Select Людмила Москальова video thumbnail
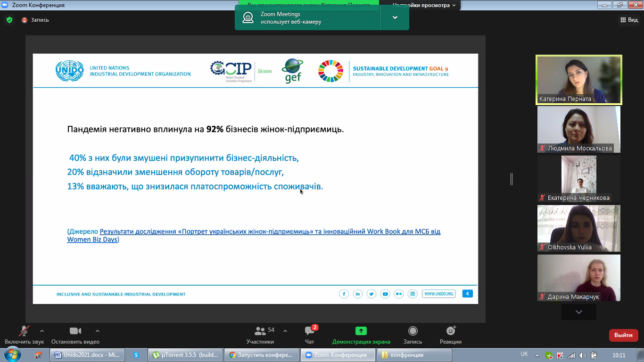This screenshot has width=644, height=362. 578,129
